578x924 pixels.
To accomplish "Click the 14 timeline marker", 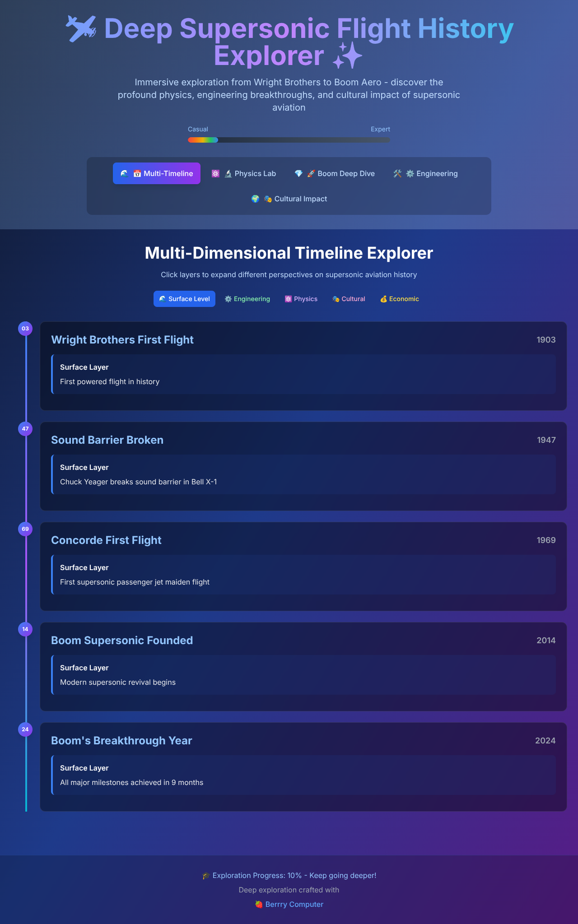I will coord(25,629).
